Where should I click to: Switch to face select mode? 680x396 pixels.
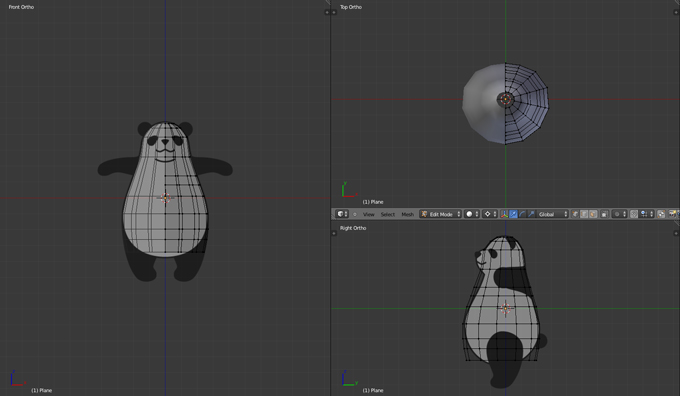point(593,214)
